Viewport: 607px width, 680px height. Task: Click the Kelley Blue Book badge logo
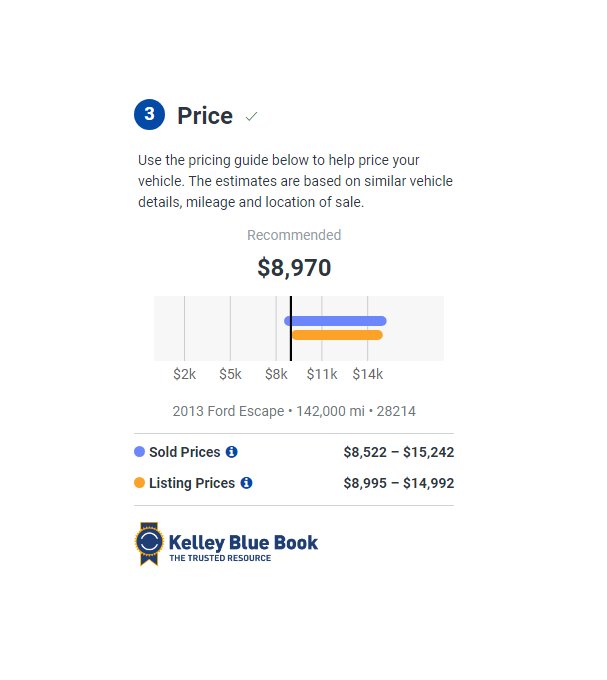149,544
